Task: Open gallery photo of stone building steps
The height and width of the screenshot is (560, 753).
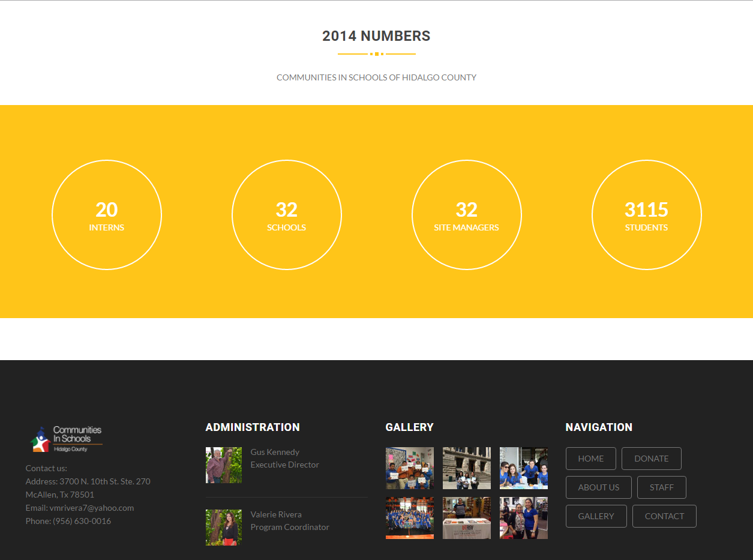Action: [466, 468]
